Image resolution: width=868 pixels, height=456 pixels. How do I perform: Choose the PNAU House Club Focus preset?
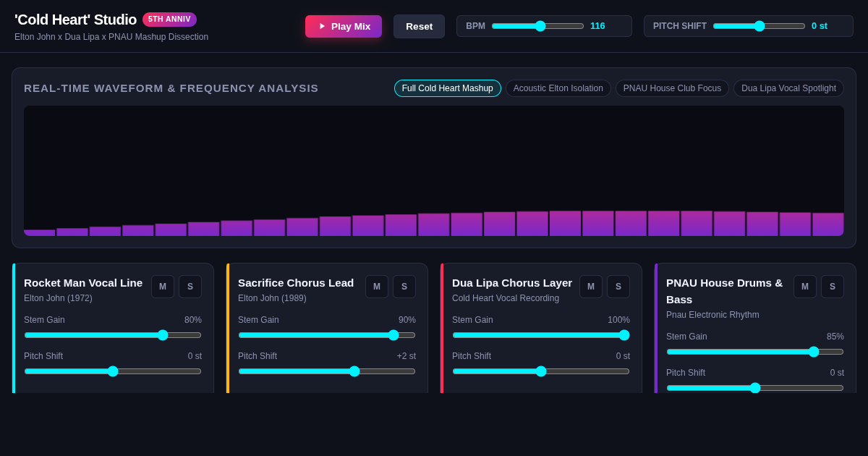click(672, 88)
